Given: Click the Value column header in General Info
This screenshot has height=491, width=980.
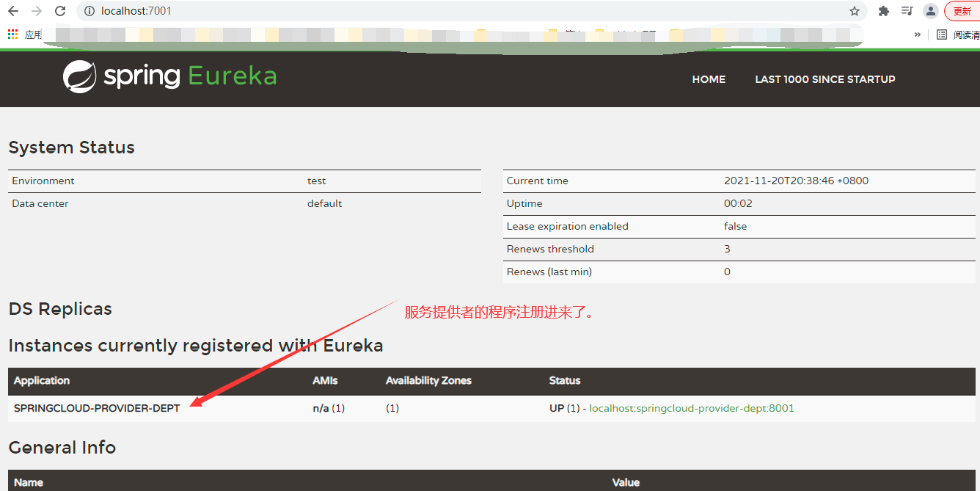Looking at the screenshot, I should pyautogui.click(x=626, y=482).
